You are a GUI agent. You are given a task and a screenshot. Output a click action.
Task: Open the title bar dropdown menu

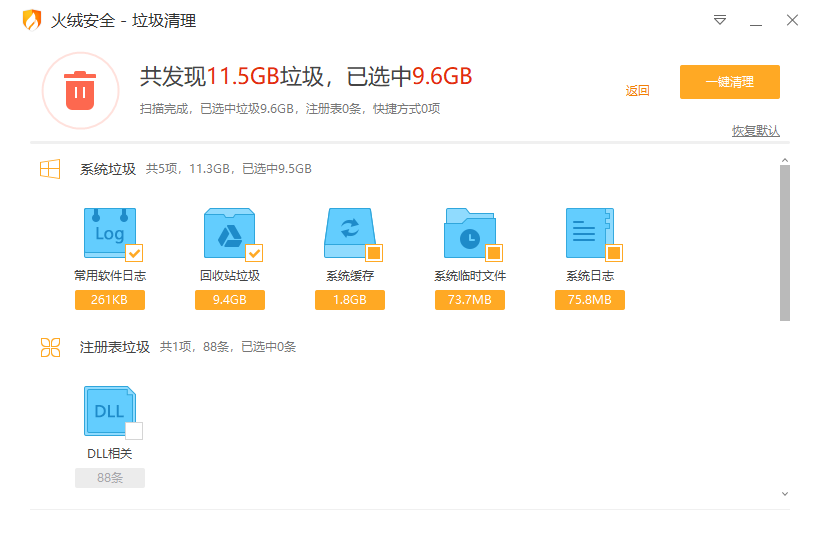tap(720, 20)
